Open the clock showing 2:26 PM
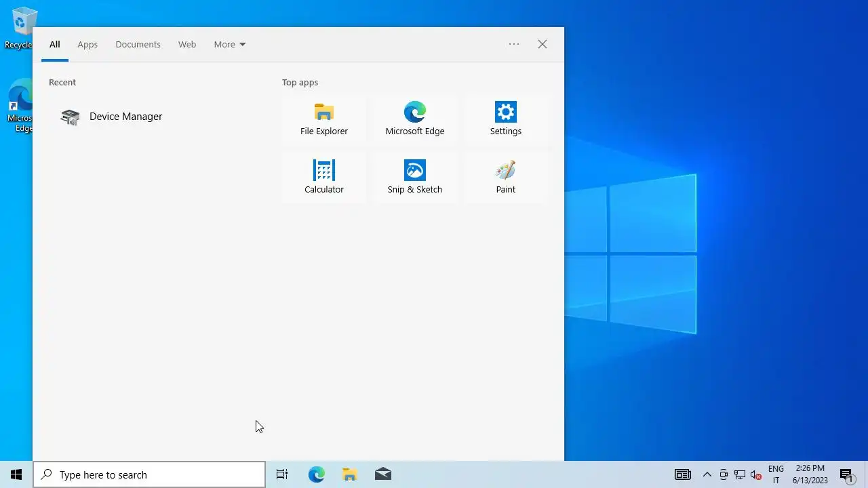This screenshot has width=868, height=488. [810, 474]
